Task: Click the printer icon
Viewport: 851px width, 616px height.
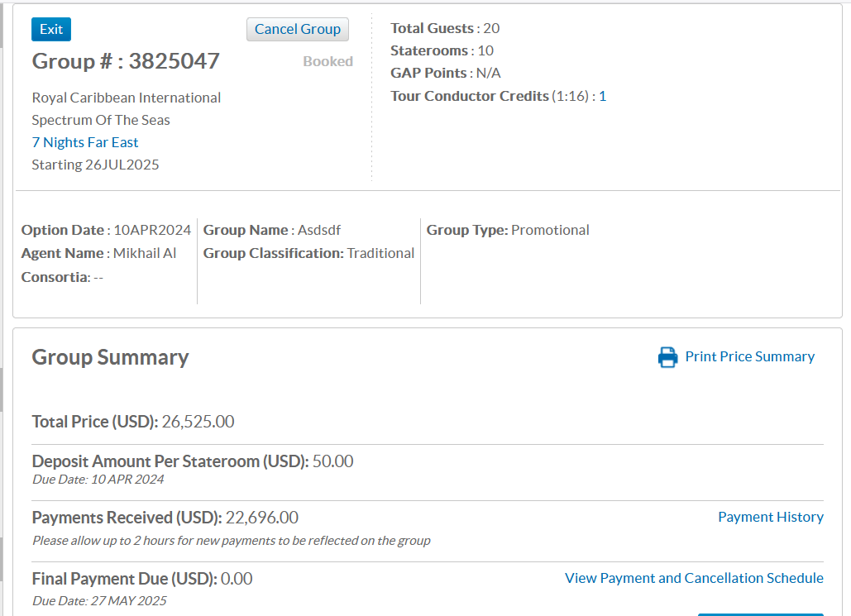Action: pyautogui.click(x=667, y=357)
